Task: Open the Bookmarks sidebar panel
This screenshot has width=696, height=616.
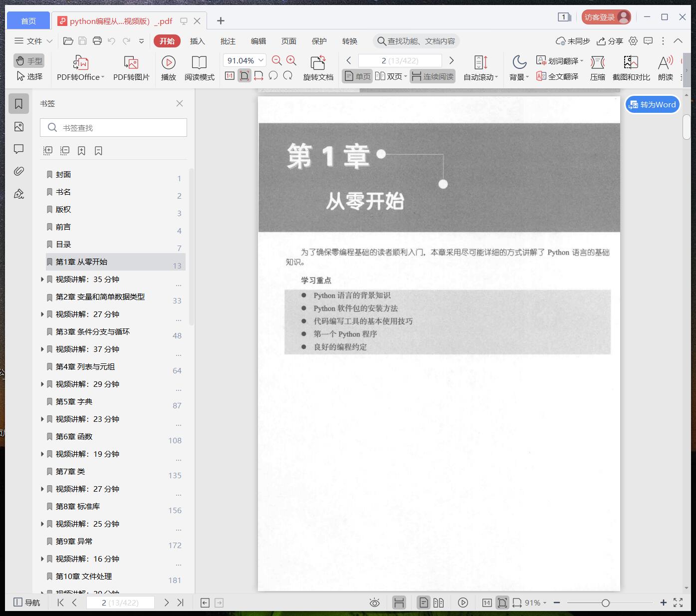Action: pyautogui.click(x=19, y=104)
